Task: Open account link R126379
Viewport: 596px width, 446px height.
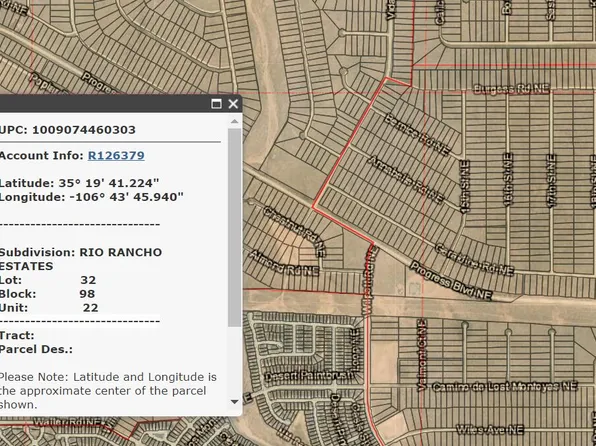Action: 116,156
